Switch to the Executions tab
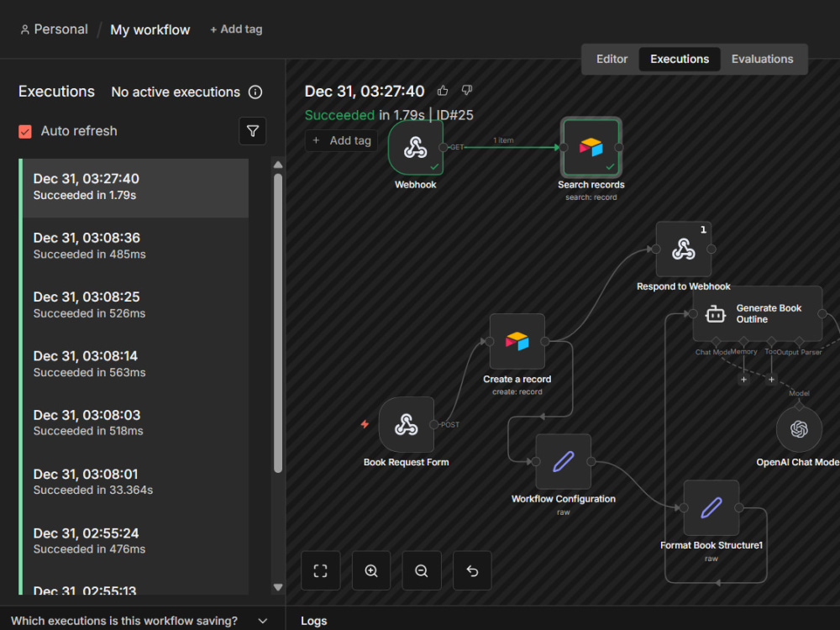Image resolution: width=840 pixels, height=630 pixels. [x=680, y=59]
